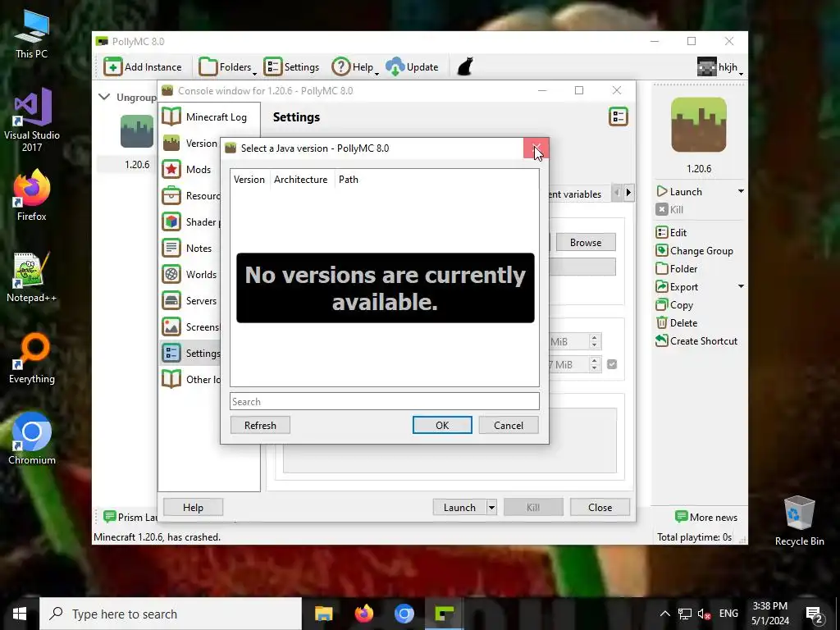
Task: Open the Windows Start menu
Action: pos(20,614)
